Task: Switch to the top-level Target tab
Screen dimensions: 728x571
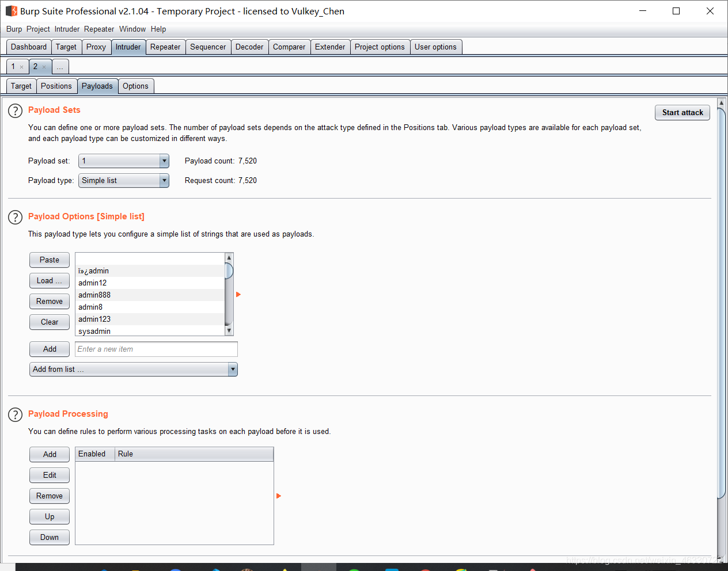Action: [x=66, y=47]
